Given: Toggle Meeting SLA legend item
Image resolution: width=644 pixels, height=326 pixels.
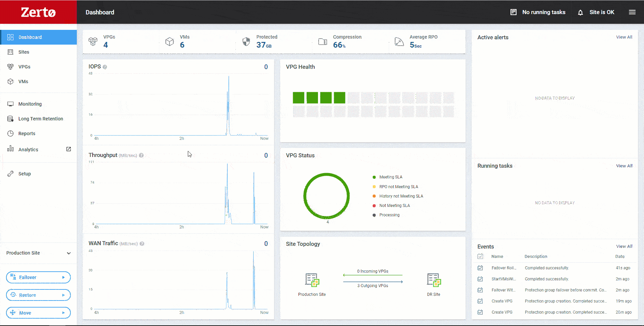Looking at the screenshot, I should (390, 177).
